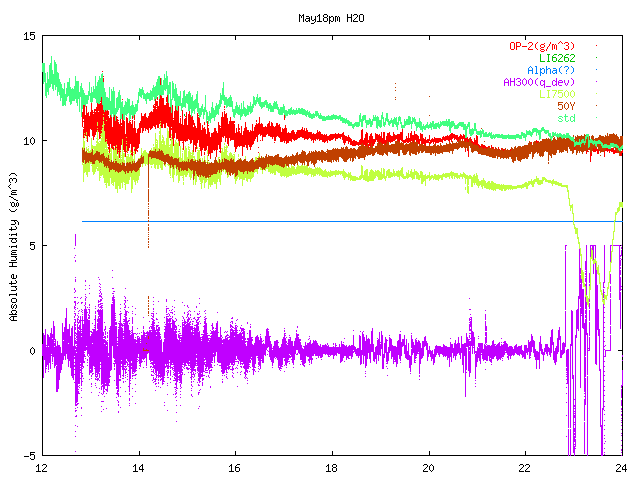Select the 50Y legend entry
The image size is (640, 480).
click(566, 106)
